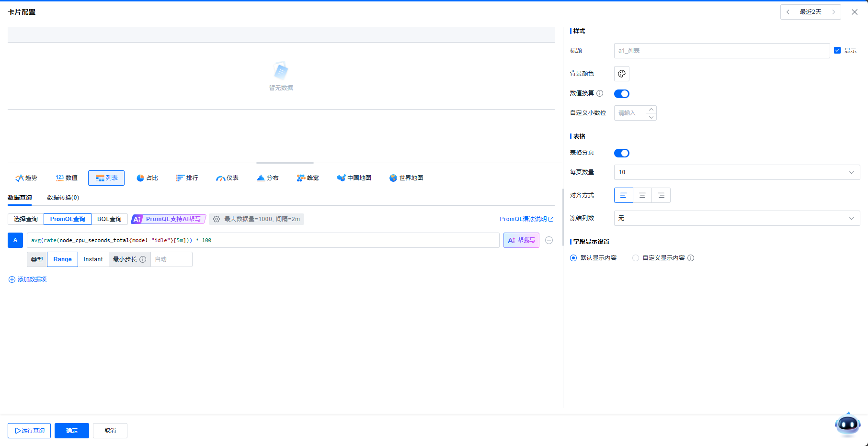Viewport: 868px width, 446px height.
Task: Switch to the 仪表 gauge chart type
Action: (x=227, y=178)
